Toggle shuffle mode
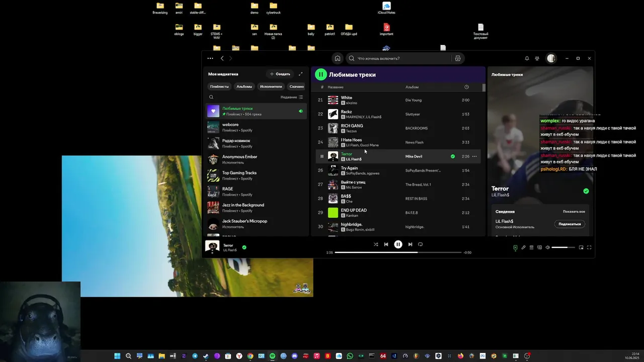 click(375, 244)
